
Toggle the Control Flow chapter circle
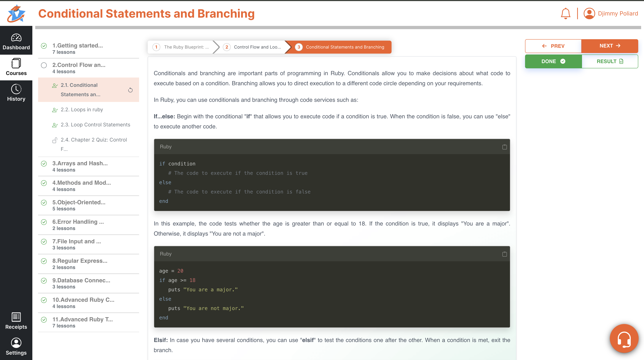coord(44,65)
